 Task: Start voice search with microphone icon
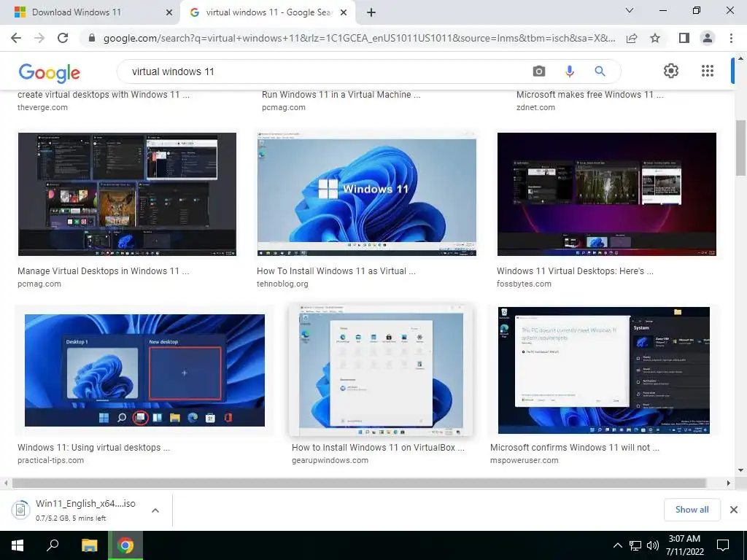coord(569,71)
